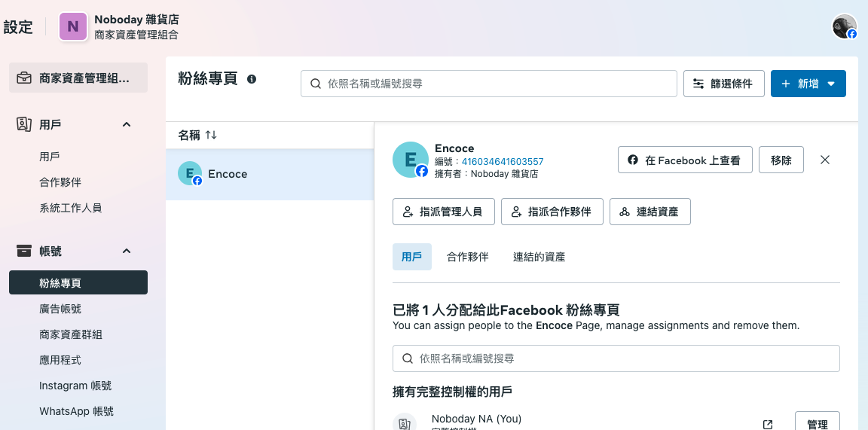The height and width of the screenshot is (430, 868).
Task: Click the 帳號 section archive icon
Action: click(x=24, y=252)
